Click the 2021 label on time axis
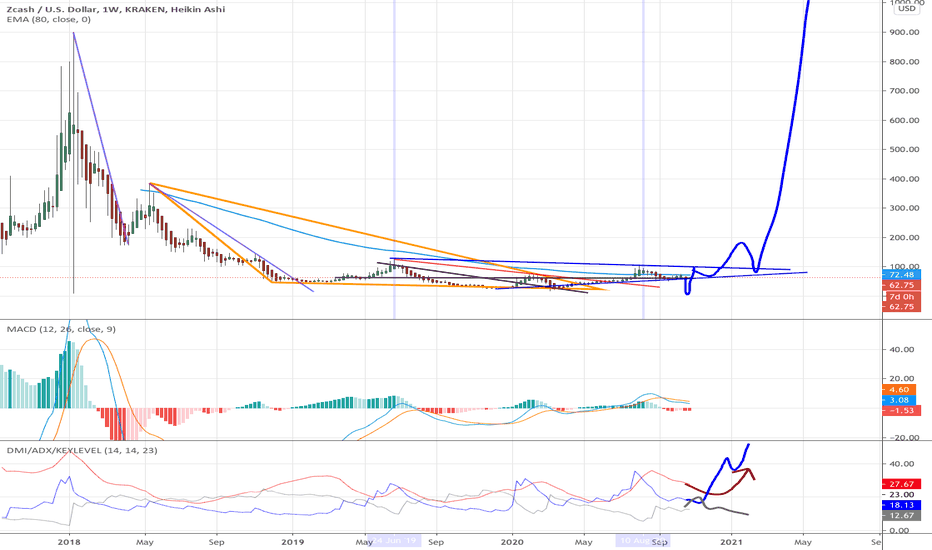 (731, 542)
